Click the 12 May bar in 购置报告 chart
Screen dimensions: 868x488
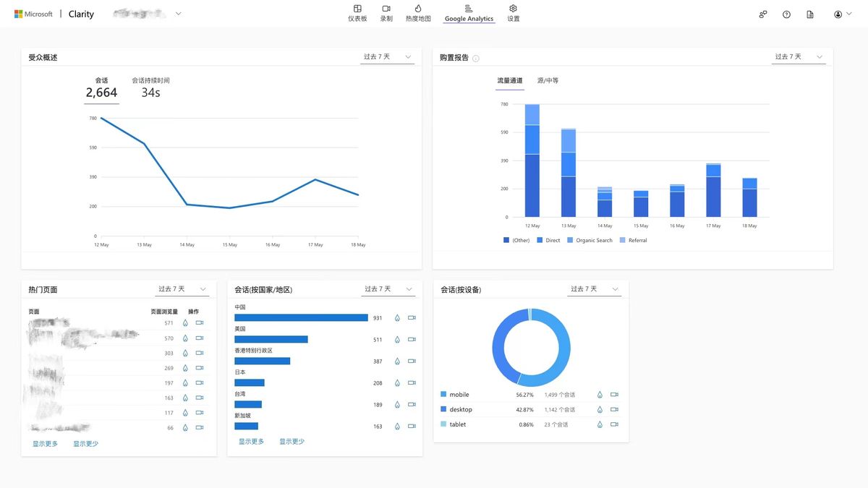532,160
